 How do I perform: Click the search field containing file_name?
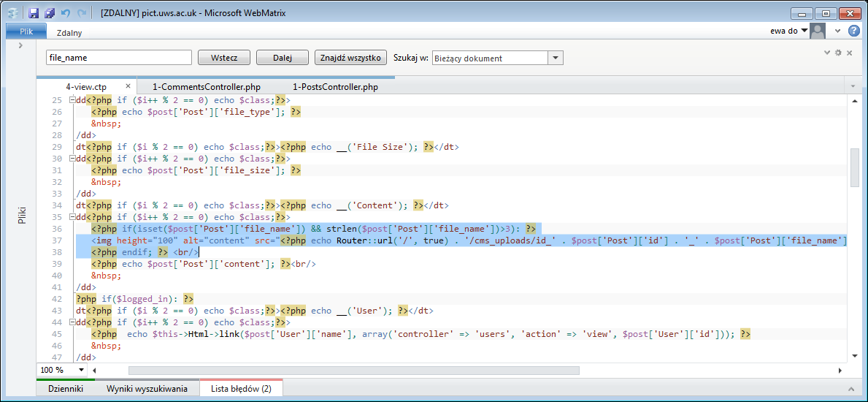[x=118, y=58]
